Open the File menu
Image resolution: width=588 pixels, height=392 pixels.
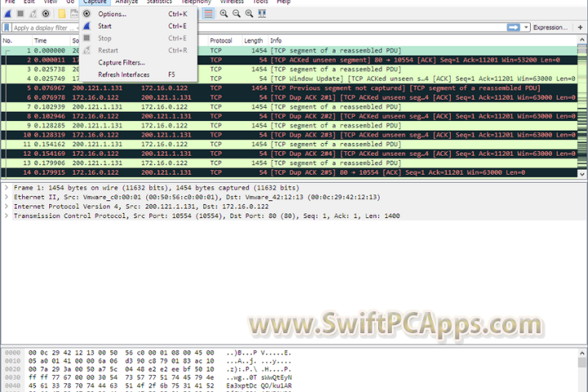pyautogui.click(x=10, y=2)
